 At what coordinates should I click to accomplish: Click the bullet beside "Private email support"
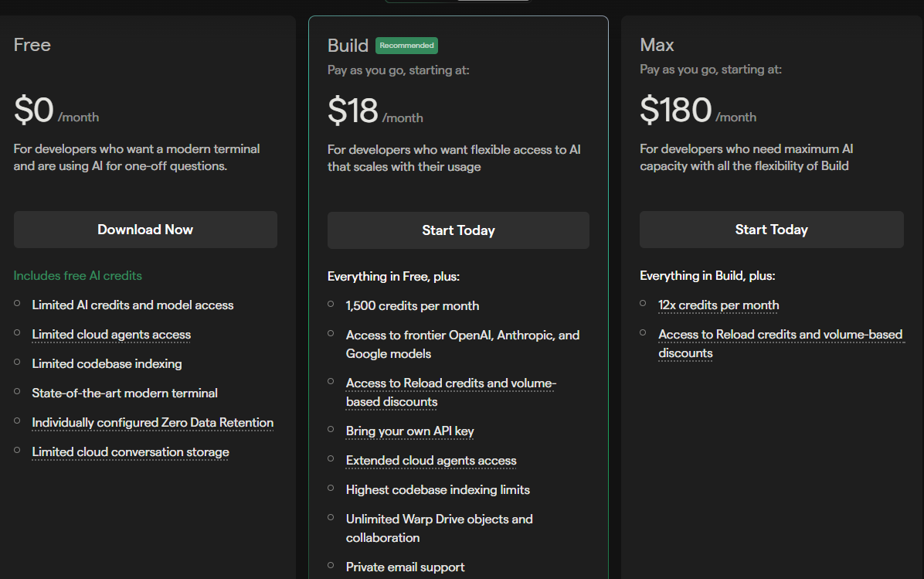pyautogui.click(x=331, y=564)
